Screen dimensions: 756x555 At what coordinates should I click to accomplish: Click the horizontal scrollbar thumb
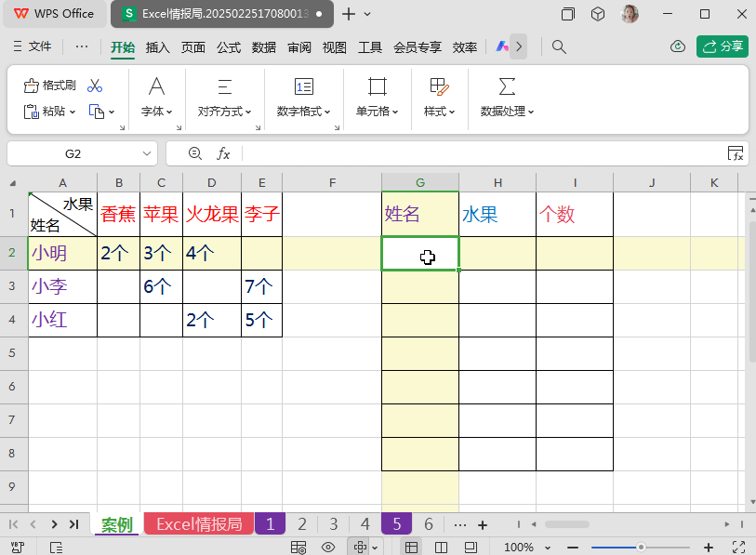[567, 524]
